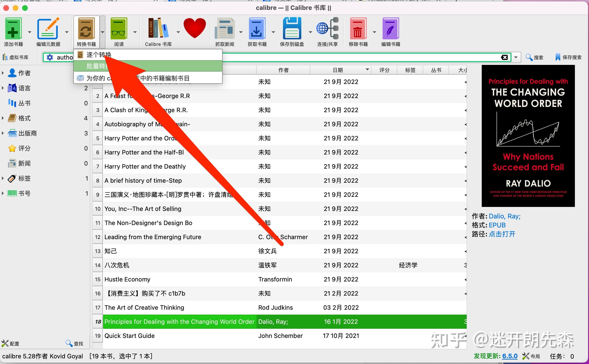Select 批量转换 bulk convert menu item

148,66
